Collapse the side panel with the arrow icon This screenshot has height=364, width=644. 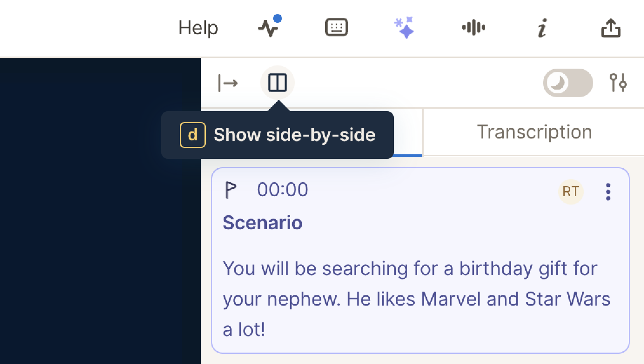(228, 83)
